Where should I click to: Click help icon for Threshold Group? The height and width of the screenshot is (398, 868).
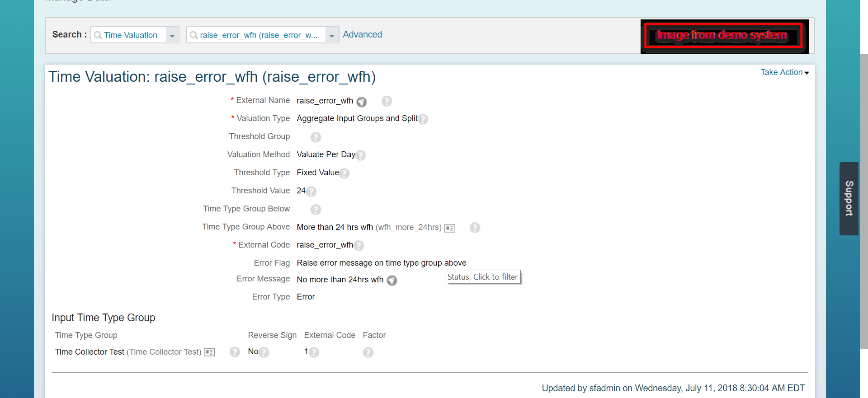[316, 137]
